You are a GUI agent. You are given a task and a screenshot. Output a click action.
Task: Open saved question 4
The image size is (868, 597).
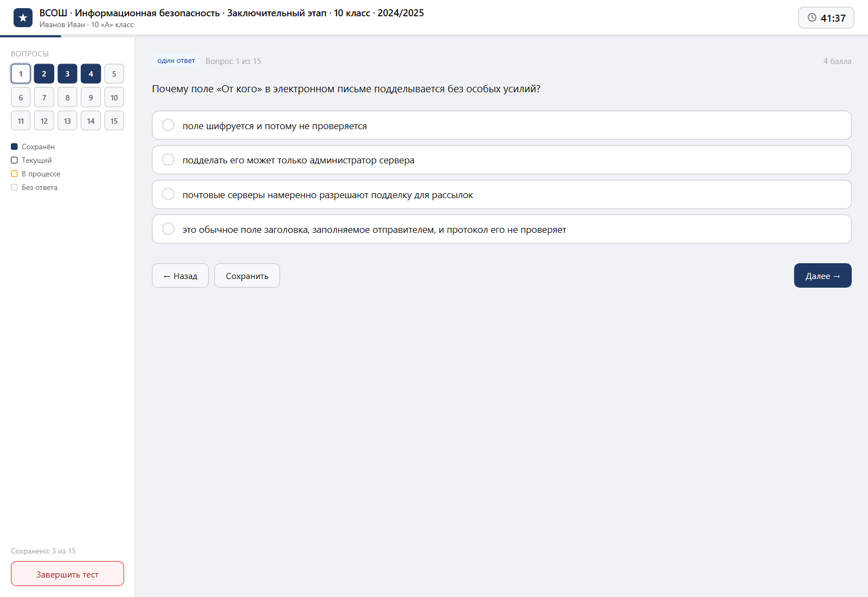pyautogui.click(x=91, y=74)
